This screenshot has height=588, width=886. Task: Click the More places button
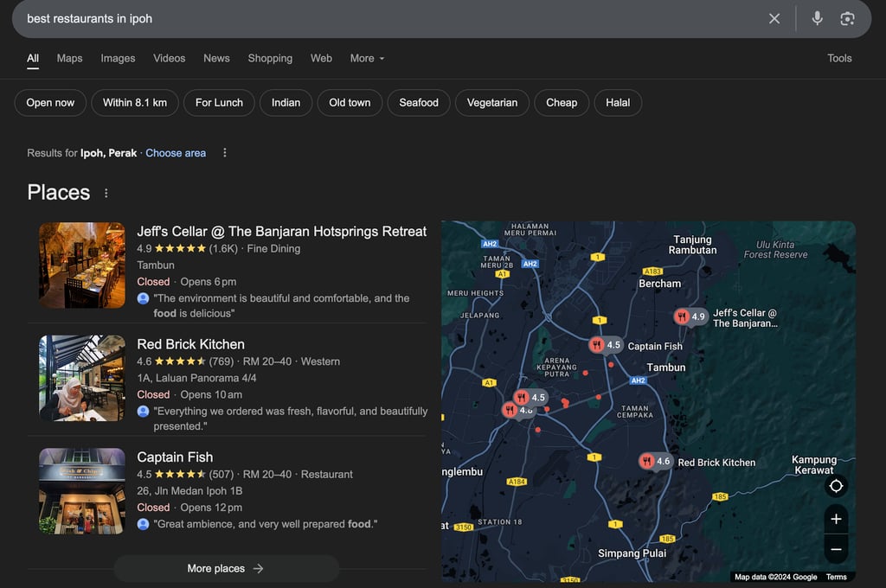(226, 568)
